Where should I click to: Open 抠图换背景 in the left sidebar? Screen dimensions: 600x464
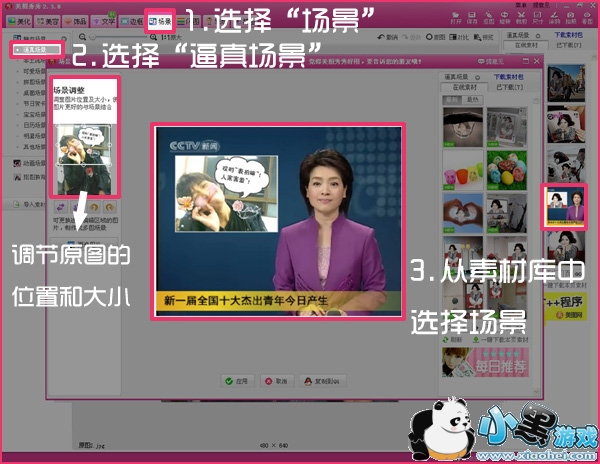tap(29, 177)
